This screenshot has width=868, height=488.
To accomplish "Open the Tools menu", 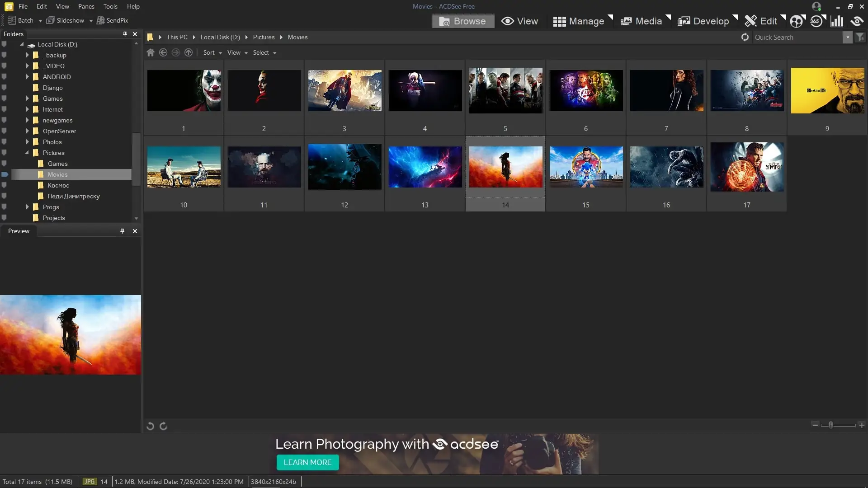I will [110, 6].
